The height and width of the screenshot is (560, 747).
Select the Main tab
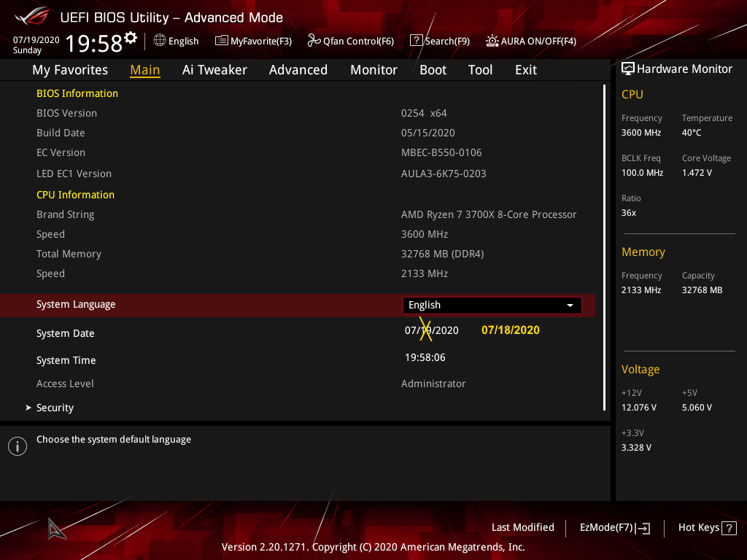point(145,70)
